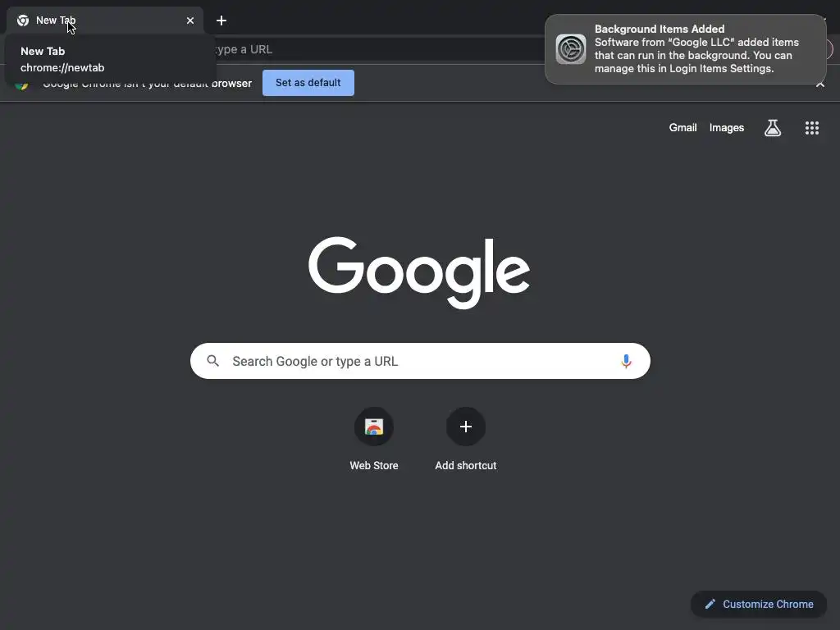Click the Background Items Added notification

685,49
